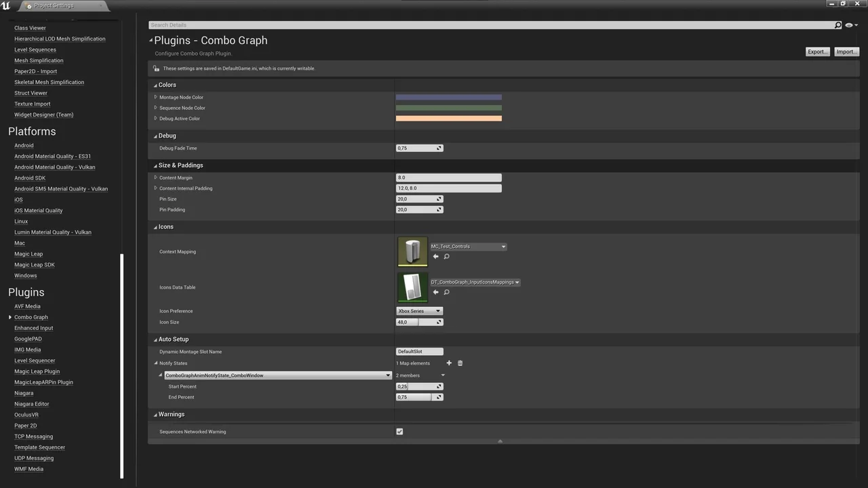Click the magnifier to browse DT_ComboGraph_InputIconsMappings
This screenshot has width=868, height=488.
pos(446,292)
